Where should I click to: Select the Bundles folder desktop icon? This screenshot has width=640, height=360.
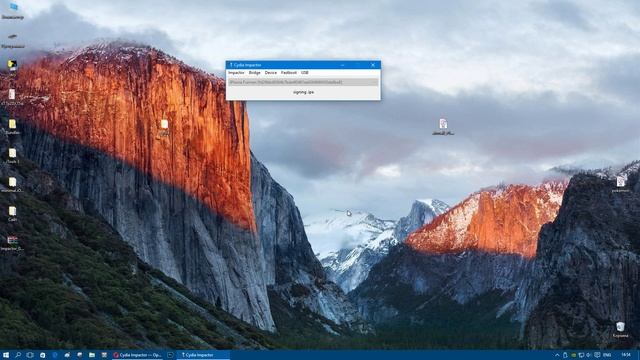(13, 127)
